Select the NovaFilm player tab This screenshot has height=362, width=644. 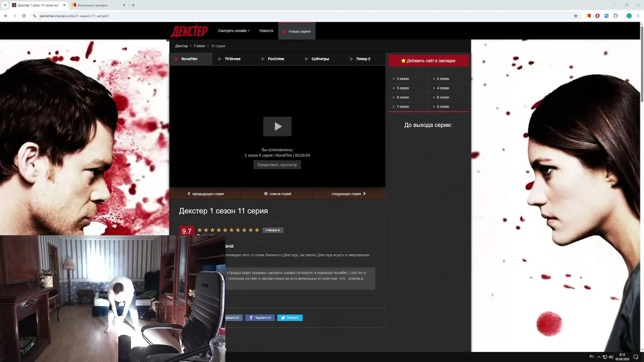click(x=191, y=59)
